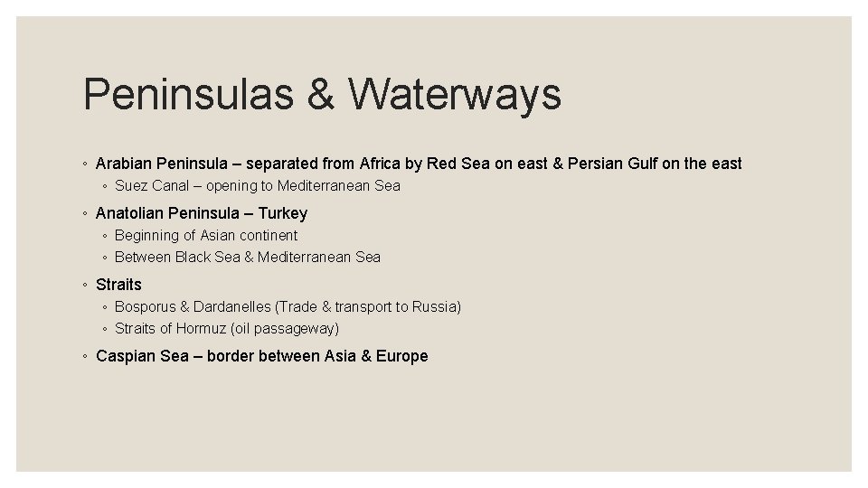Select the Caspian Sea bullet text
Image resolution: width=868 pixels, height=488 pixels.
(x=262, y=356)
